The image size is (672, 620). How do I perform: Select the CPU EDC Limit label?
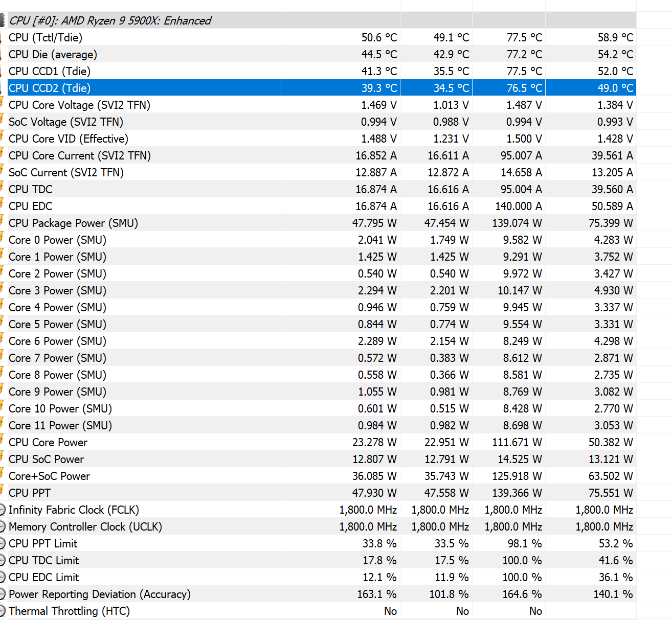(x=44, y=577)
